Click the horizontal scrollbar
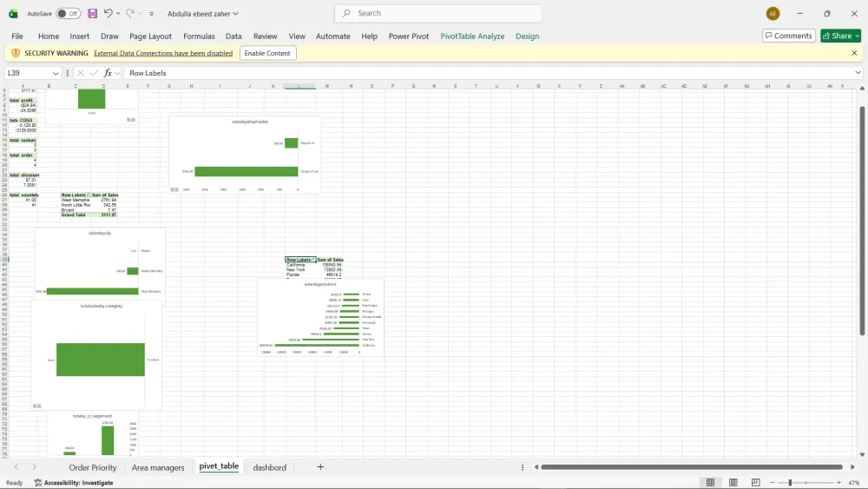This screenshot has width=868, height=489. coord(692,466)
